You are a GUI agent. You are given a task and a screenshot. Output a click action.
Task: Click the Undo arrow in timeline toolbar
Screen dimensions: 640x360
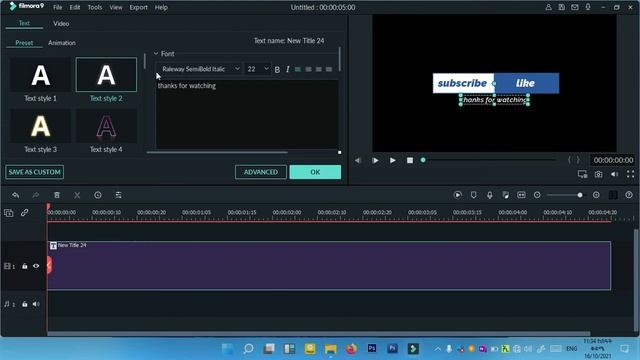coord(16,196)
